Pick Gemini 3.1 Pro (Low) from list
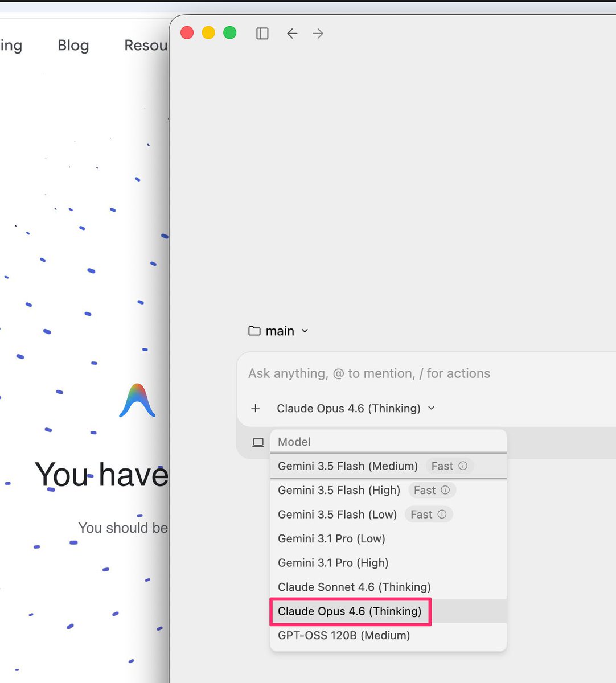Screen dimensions: 616x683 click(x=388, y=538)
